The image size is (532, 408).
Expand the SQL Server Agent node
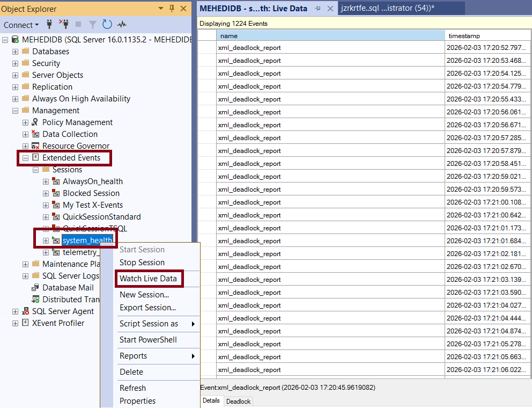pos(16,311)
